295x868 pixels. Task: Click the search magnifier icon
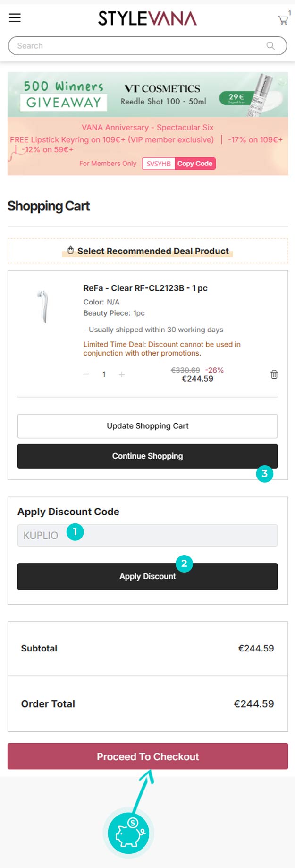pyautogui.click(x=270, y=46)
